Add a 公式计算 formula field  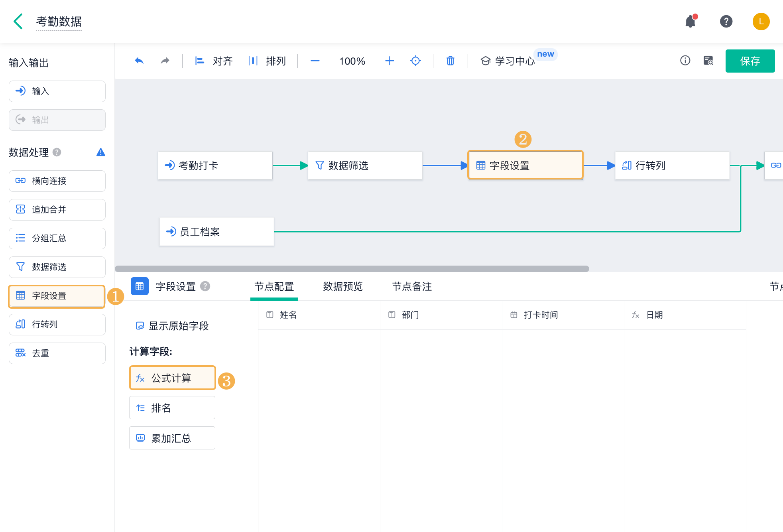coord(172,378)
